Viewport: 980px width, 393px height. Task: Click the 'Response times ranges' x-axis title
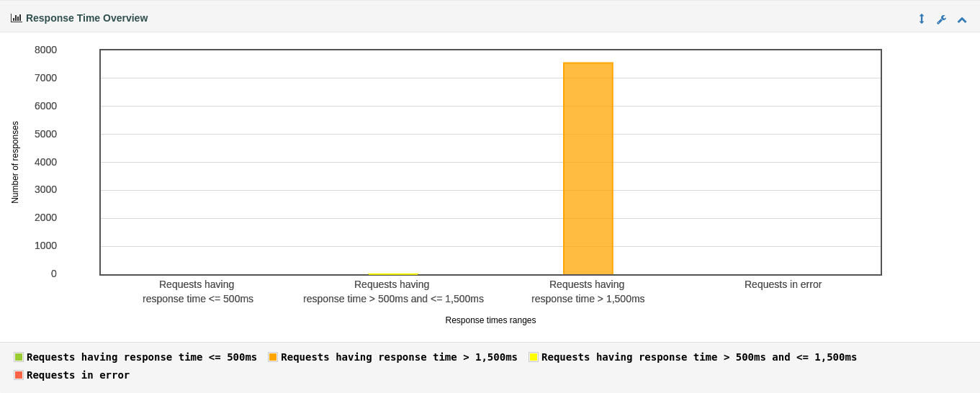[x=490, y=320]
